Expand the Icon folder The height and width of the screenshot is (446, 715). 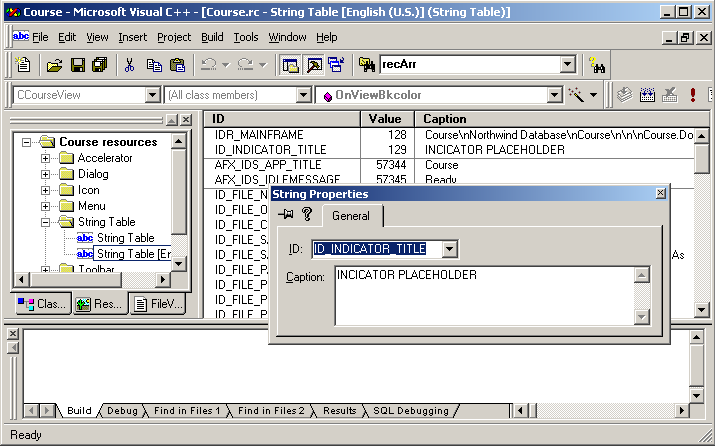pos(45,190)
